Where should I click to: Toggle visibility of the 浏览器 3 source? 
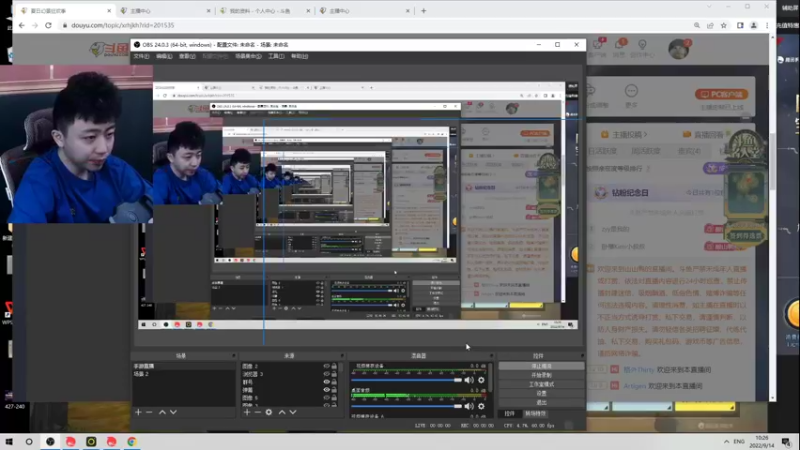pyautogui.click(x=327, y=373)
